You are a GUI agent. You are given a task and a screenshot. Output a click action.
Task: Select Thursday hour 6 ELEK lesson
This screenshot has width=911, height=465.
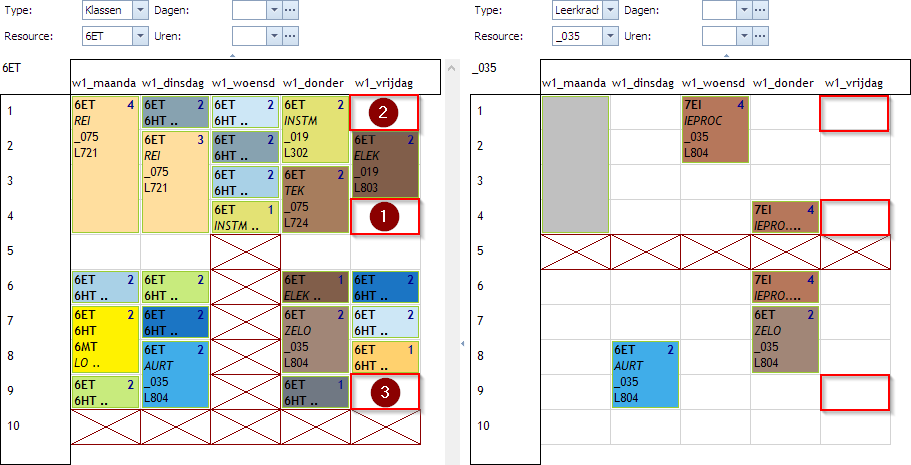pos(315,287)
